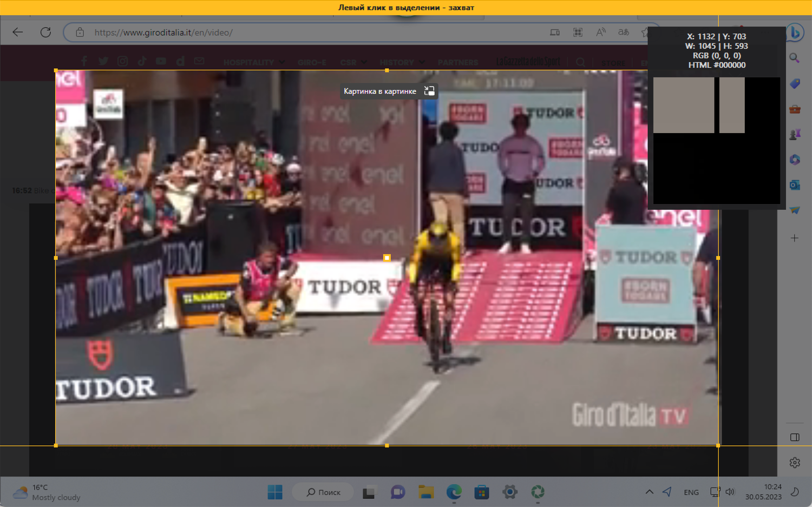Add a sidebar app with the plus icon
The width and height of the screenshot is (812, 507).
(795, 238)
